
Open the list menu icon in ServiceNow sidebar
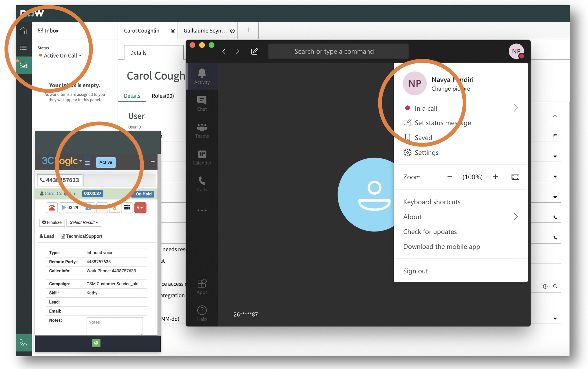(x=23, y=48)
